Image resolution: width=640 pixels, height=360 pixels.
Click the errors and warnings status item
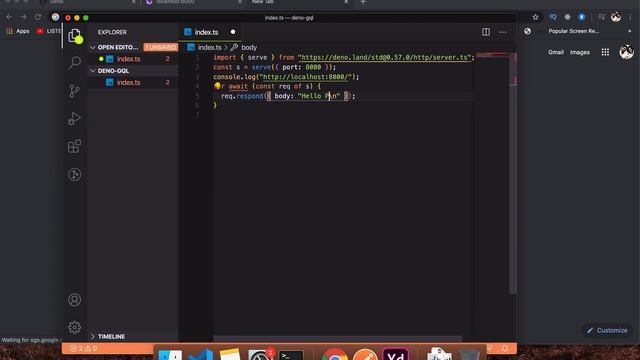[84, 348]
